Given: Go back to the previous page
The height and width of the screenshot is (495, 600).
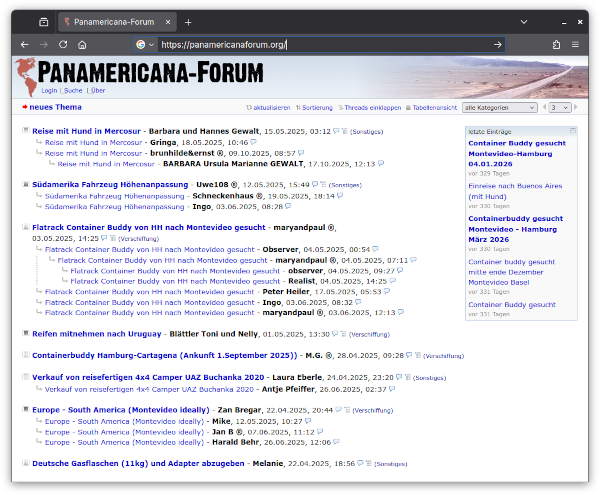Looking at the screenshot, I should coord(25,45).
